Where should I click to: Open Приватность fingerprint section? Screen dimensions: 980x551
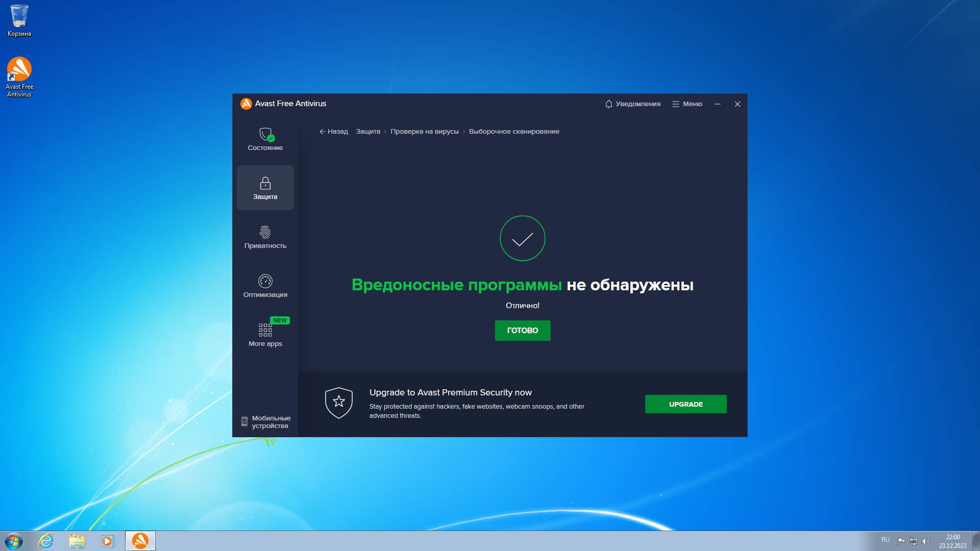(x=265, y=233)
